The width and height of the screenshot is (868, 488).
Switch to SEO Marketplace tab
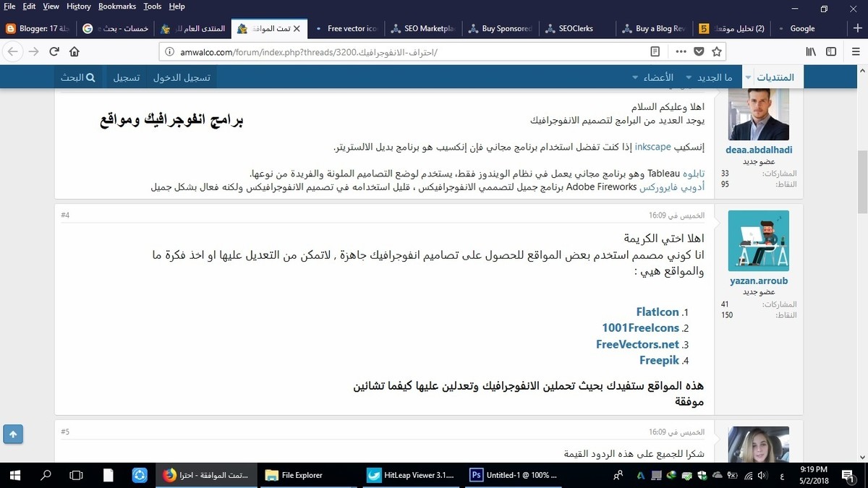424,29
